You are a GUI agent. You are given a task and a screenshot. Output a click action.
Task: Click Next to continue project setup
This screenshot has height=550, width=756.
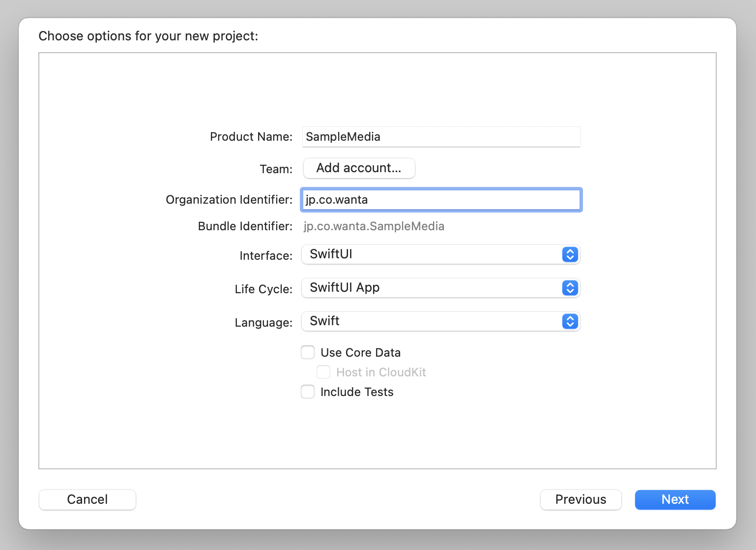pyautogui.click(x=675, y=499)
